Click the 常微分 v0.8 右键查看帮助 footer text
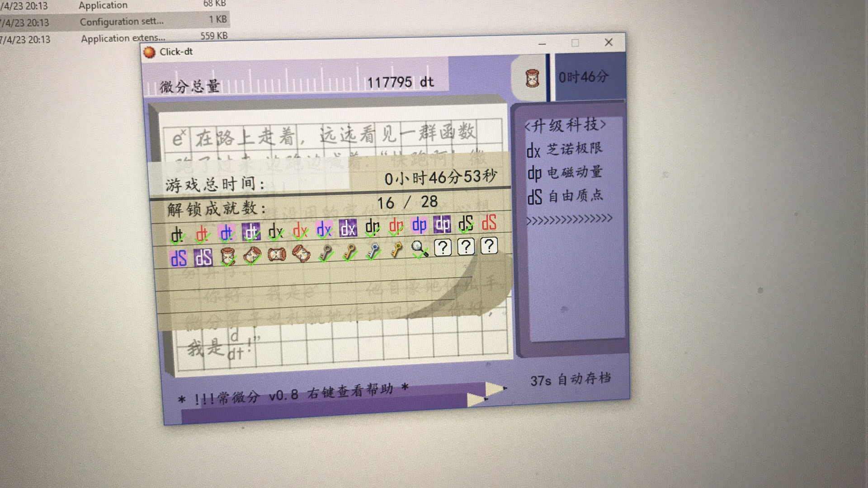 [293, 394]
